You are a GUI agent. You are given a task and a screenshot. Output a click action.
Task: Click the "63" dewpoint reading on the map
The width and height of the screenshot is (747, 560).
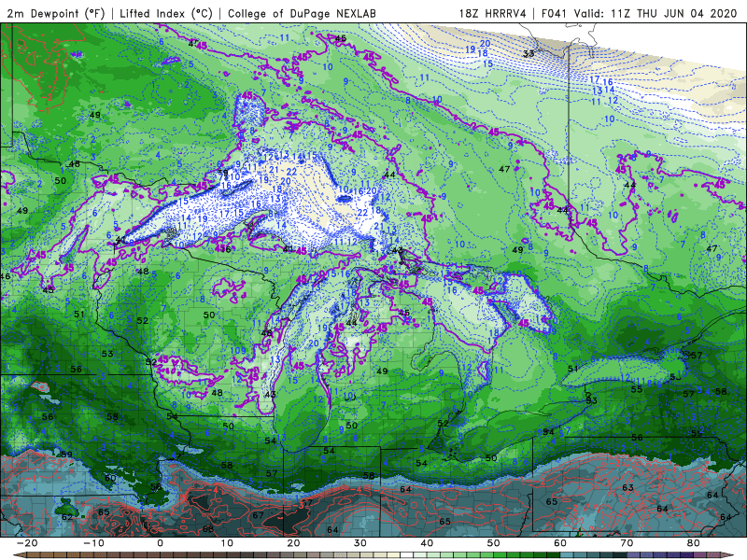coord(627,487)
